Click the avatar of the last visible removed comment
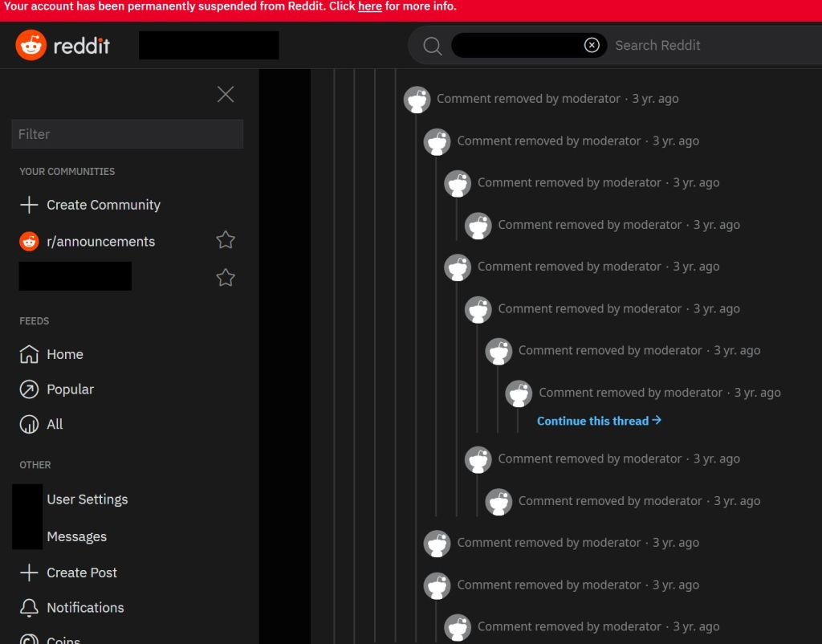 click(457, 627)
